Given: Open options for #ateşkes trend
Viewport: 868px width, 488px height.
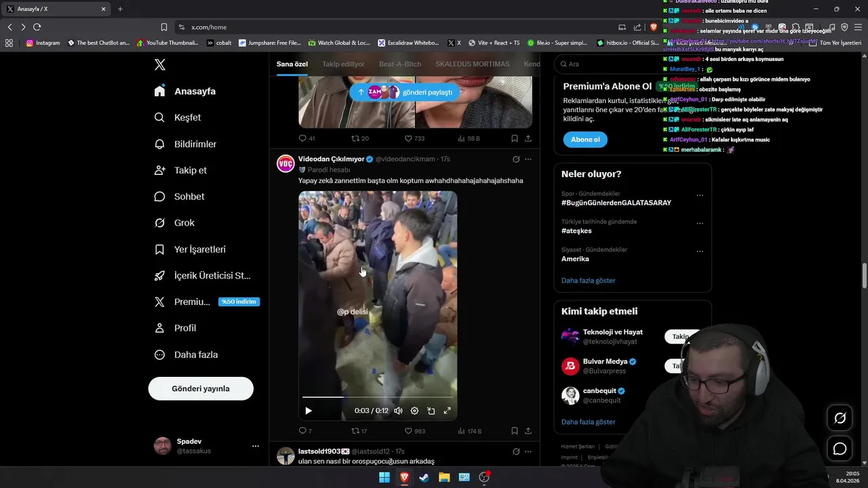Looking at the screenshot, I should click(700, 224).
